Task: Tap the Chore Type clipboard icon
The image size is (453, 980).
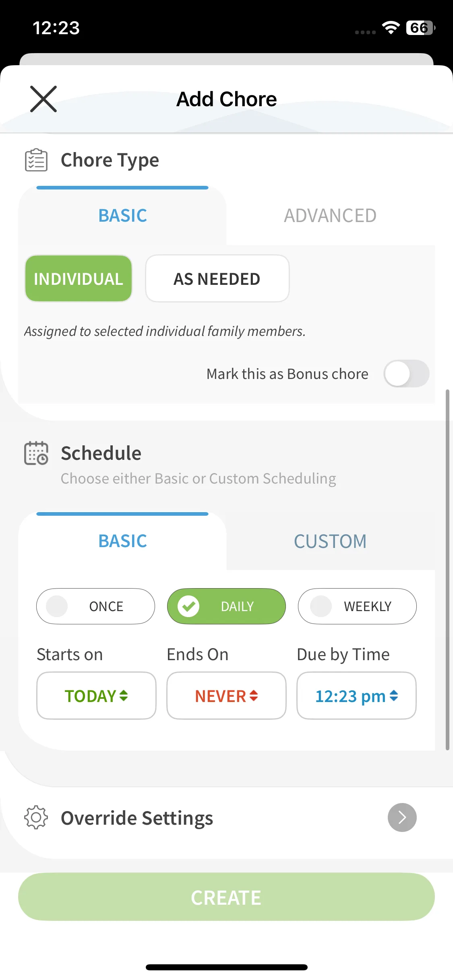Action: coord(36,160)
